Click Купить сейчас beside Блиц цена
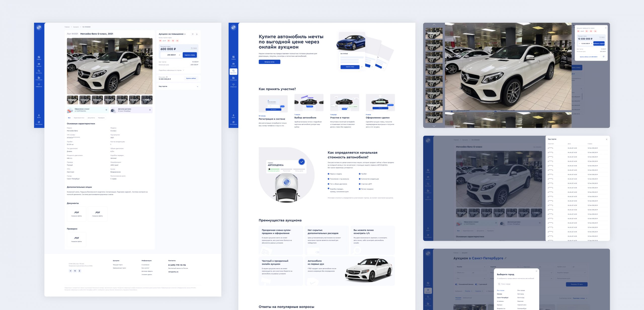The height and width of the screenshot is (310, 644). (x=191, y=78)
